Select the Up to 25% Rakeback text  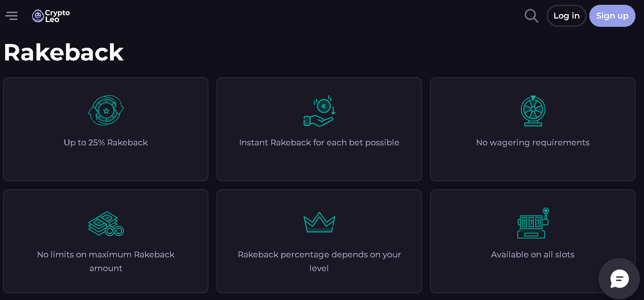[106, 143]
